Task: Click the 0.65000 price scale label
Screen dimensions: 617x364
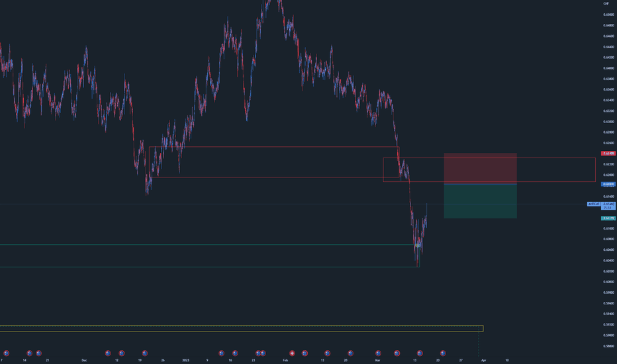Action: (x=608, y=15)
